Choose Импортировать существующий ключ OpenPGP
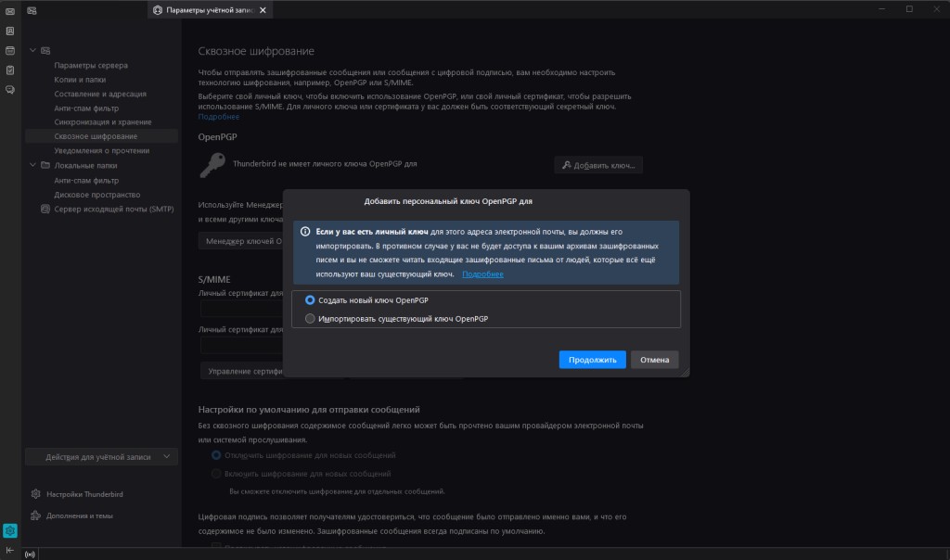This screenshot has height=560, width=950. 310,318
